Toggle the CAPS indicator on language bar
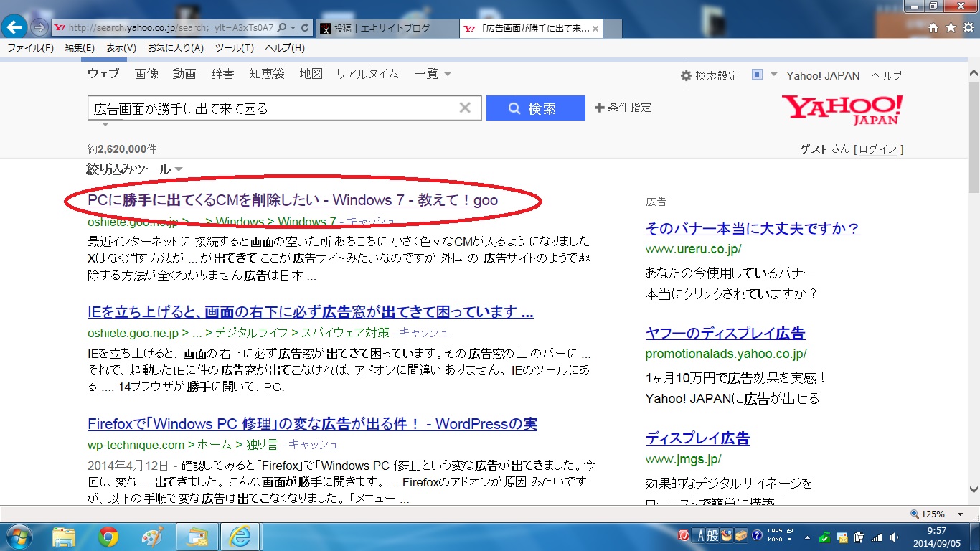This screenshot has height=551, width=980. pos(775,532)
